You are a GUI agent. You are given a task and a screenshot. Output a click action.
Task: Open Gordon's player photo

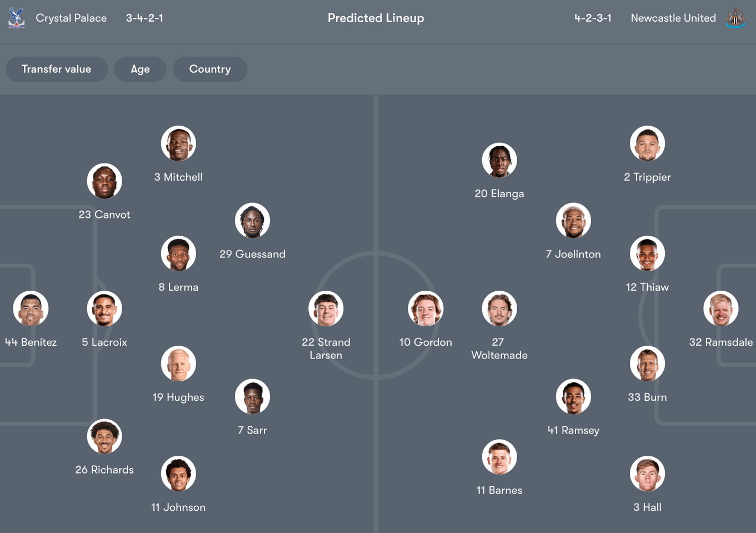(425, 308)
